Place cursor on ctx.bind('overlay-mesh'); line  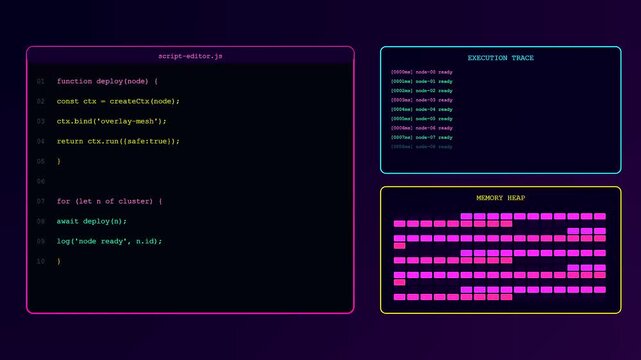coord(112,121)
